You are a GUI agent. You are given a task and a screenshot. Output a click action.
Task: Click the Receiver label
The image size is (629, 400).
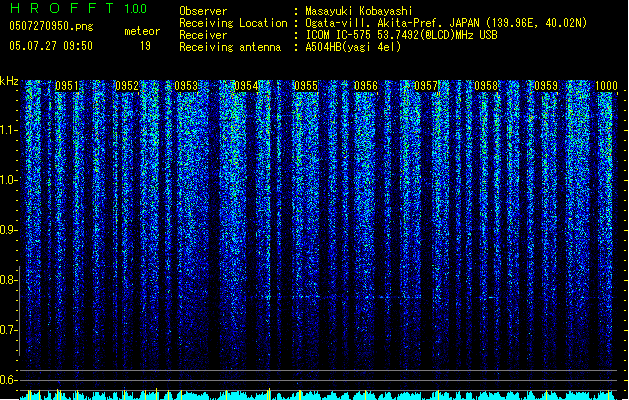coord(203,35)
